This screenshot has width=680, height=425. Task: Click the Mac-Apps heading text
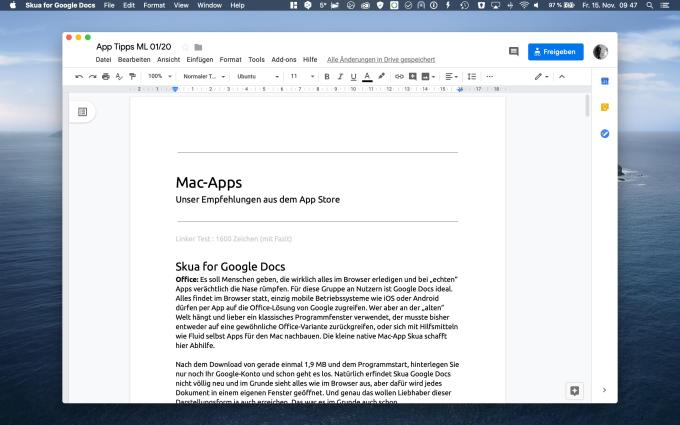(209, 183)
